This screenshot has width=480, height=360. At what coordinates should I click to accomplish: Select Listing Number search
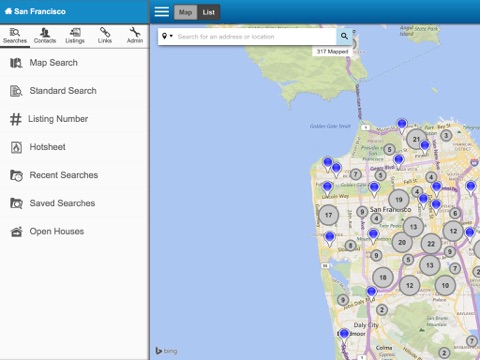[x=75, y=119]
